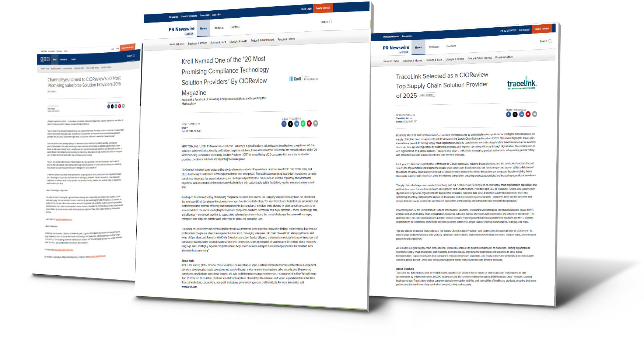
Task: Click PR Newswire logo on TraceLink page
Action: pos(396,49)
